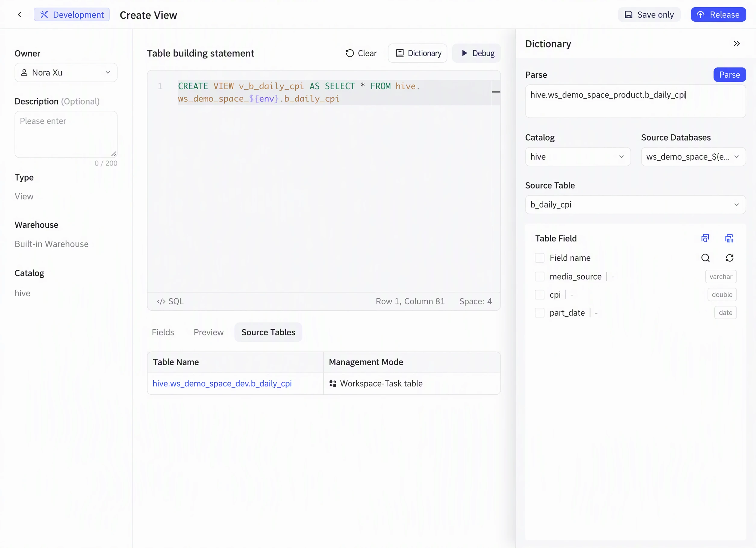The width and height of the screenshot is (756, 548).
Task: Run Debug on the SQL statement
Action: pyautogui.click(x=477, y=53)
